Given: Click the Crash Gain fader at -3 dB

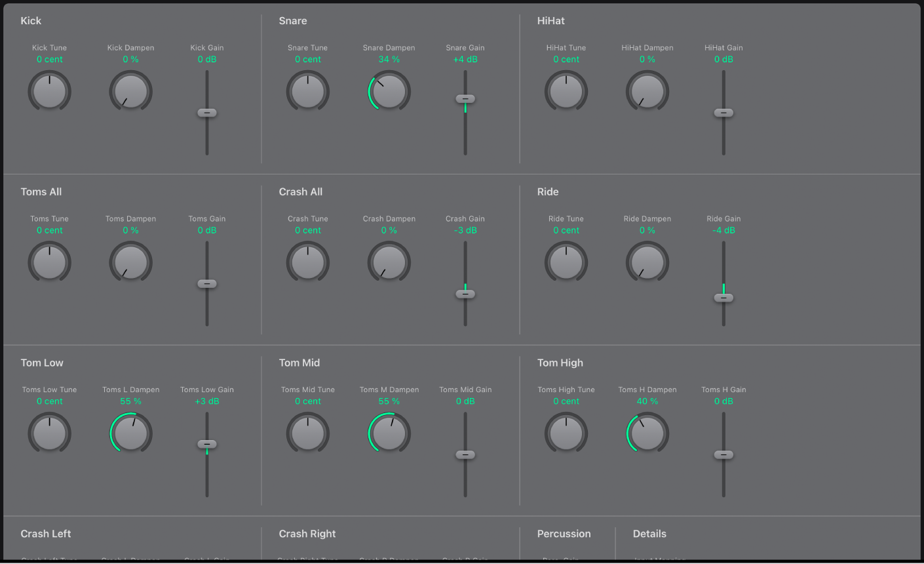Looking at the screenshot, I should [x=465, y=294].
